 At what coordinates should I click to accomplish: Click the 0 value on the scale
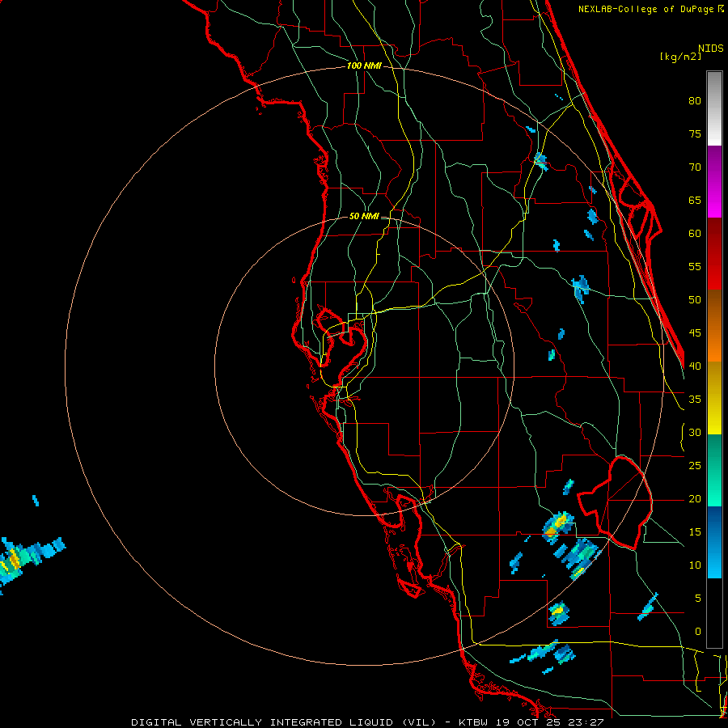click(x=698, y=632)
